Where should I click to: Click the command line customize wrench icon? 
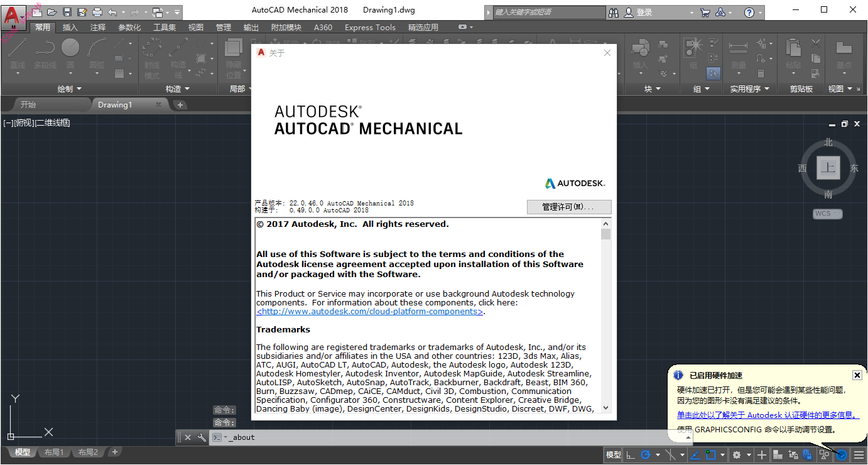click(x=201, y=437)
